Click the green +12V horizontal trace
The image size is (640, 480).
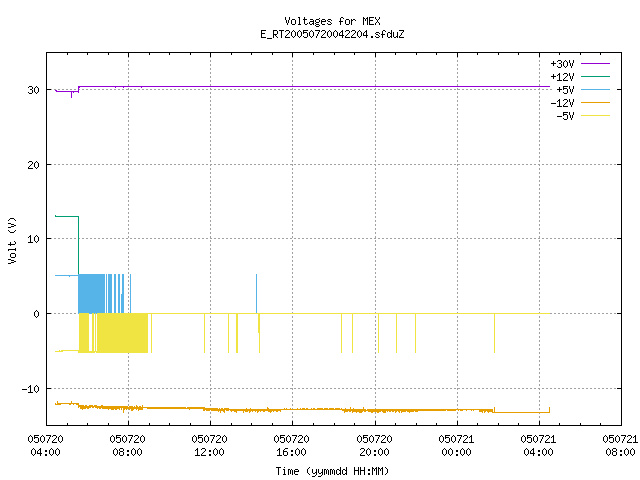point(67,216)
